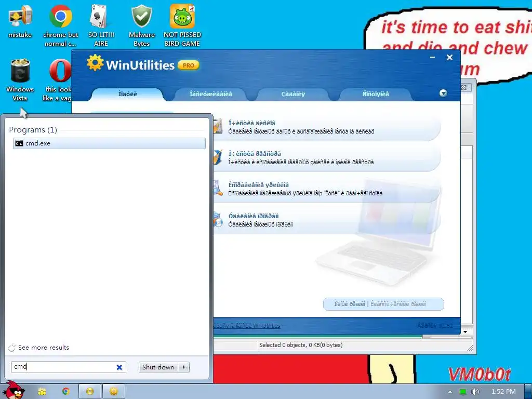Open the 'mistake' desktop icon

pos(20,21)
